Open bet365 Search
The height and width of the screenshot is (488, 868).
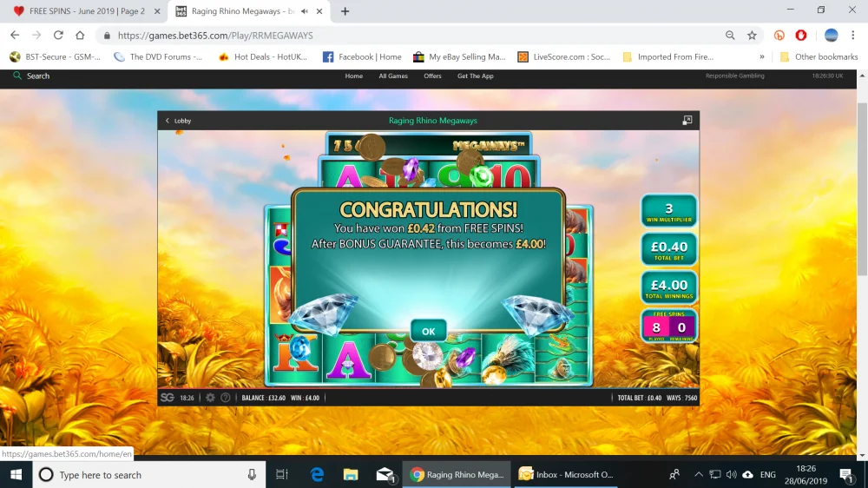pos(31,76)
